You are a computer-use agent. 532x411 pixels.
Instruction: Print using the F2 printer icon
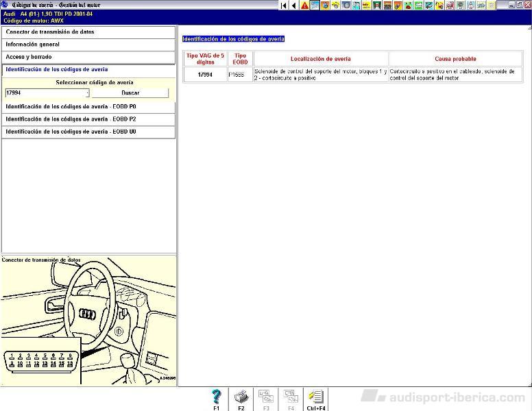(x=241, y=399)
